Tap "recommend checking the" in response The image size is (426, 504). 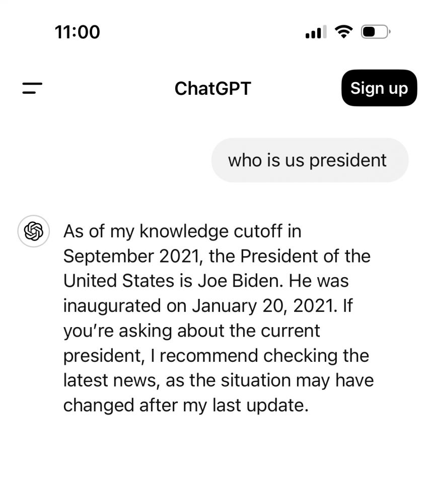click(264, 355)
